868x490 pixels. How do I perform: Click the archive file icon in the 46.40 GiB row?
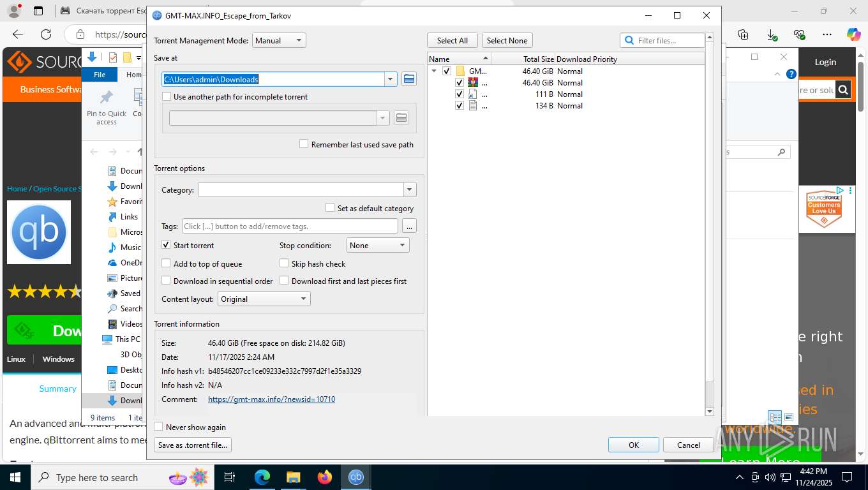pos(473,83)
